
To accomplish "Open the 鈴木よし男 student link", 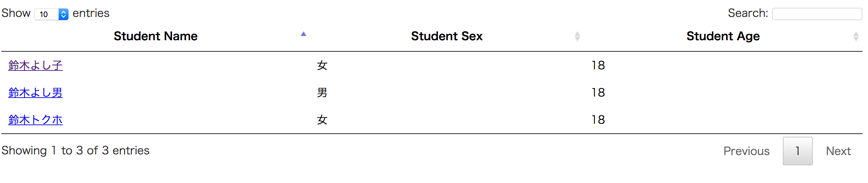I will pyautogui.click(x=35, y=93).
